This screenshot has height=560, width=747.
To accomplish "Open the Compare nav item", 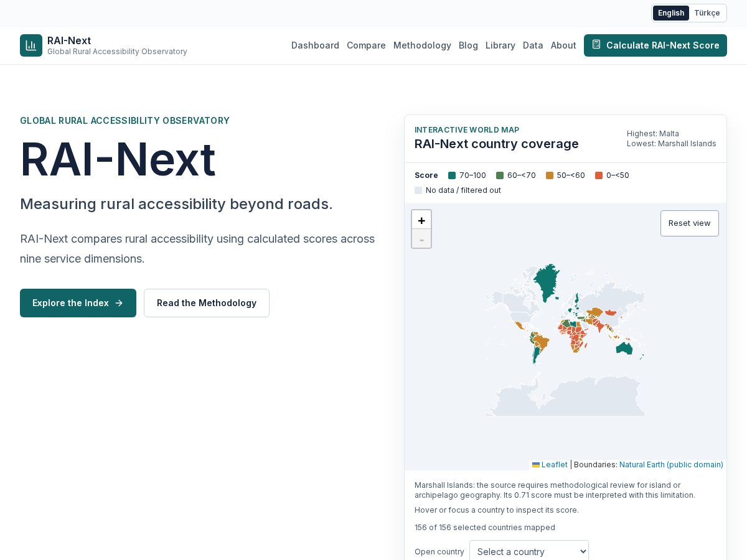I will click(366, 45).
